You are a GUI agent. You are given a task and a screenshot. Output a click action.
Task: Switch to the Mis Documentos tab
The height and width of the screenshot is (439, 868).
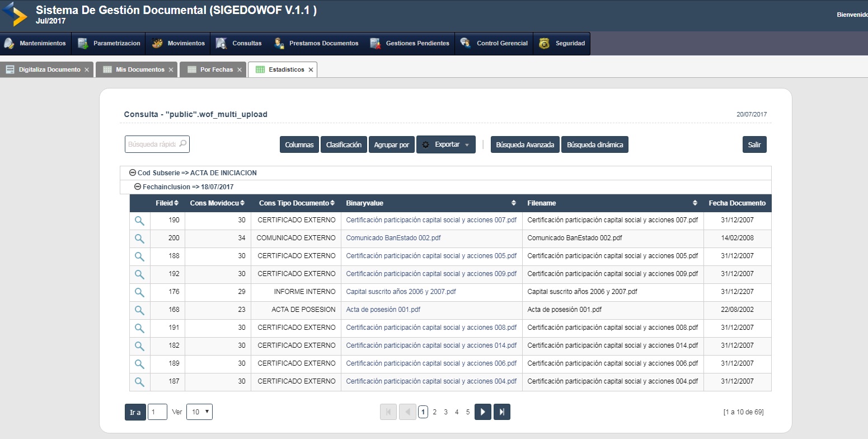pos(140,70)
